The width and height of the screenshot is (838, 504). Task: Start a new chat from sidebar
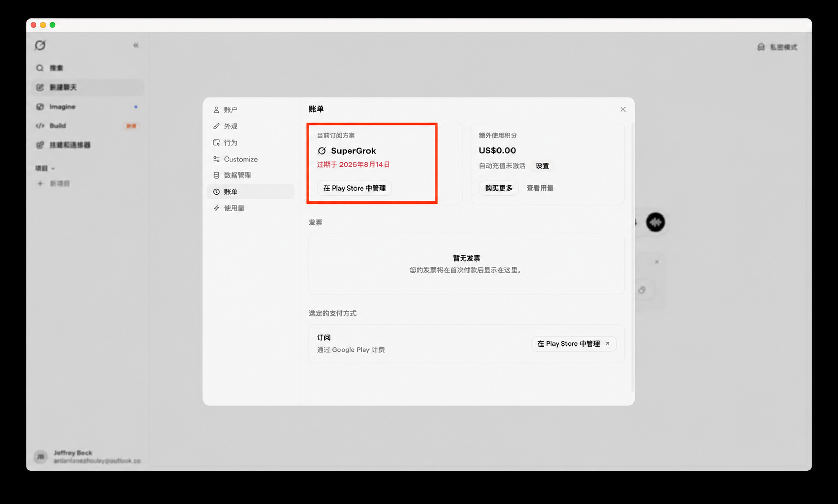click(x=87, y=87)
